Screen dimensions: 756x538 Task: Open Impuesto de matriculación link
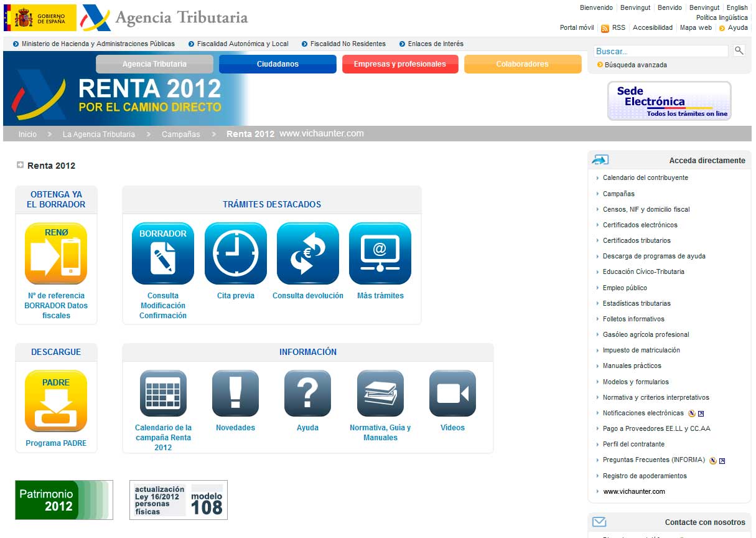pos(641,350)
